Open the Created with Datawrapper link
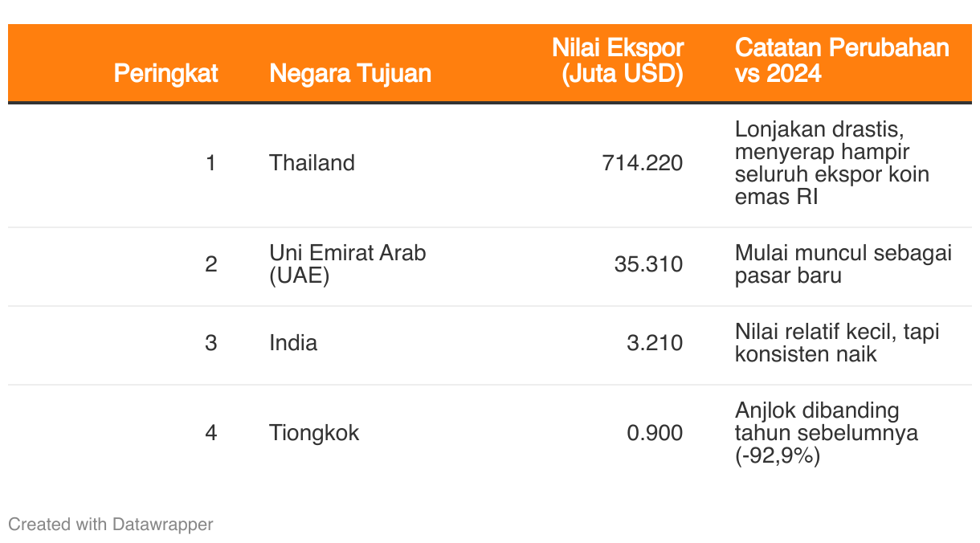The image size is (980, 543). point(111,525)
